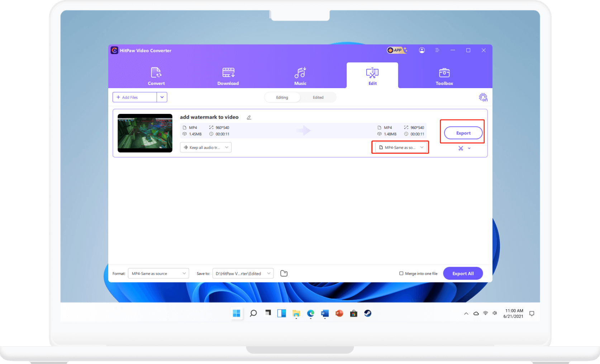This screenshot has height=364, width=600.
Task: Select the Edit tab
Action: coord(372,76)
